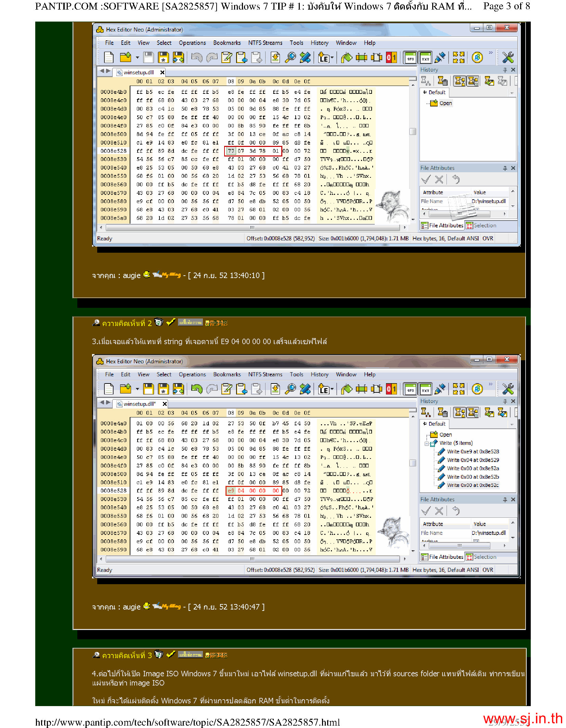
Task: Click revert arrow button in lower File Attributes panel
Action: coord(456,511)
